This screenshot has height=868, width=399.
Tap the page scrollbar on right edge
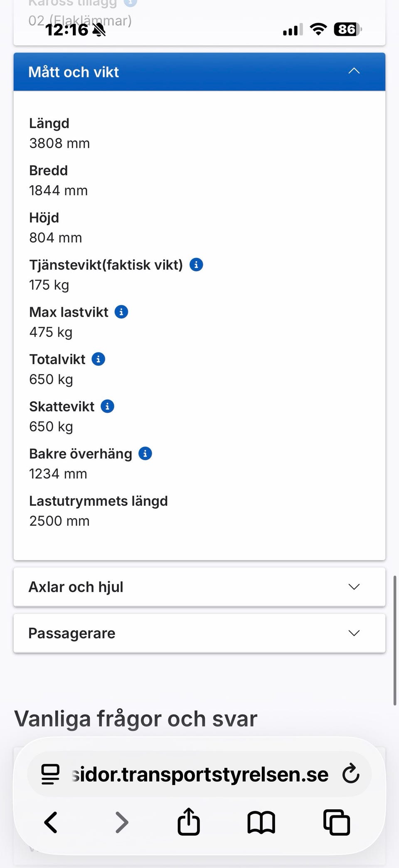click(395, 640)
